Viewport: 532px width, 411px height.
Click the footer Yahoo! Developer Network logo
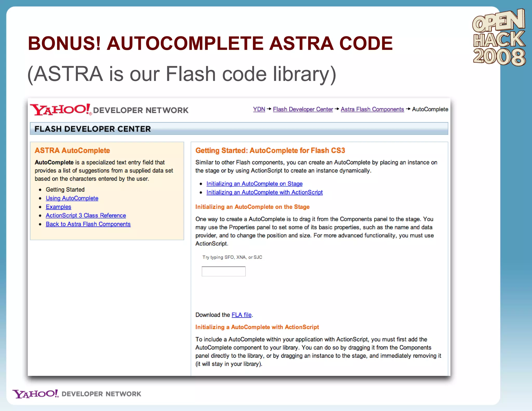tap(77, 394)
